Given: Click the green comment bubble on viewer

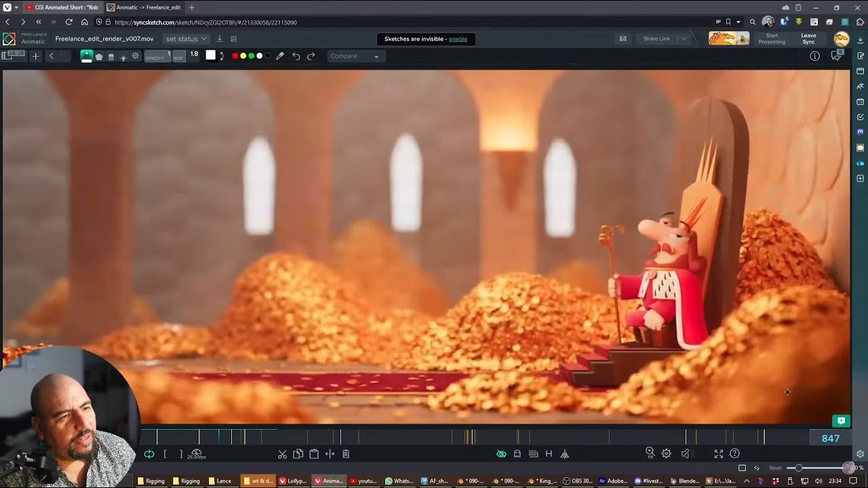Looking at the screenshot, I should click(x=841, y=421).
